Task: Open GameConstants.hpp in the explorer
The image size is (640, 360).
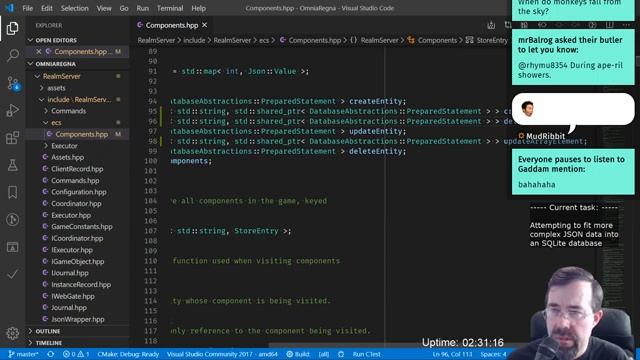Action: tap(82, 227)
